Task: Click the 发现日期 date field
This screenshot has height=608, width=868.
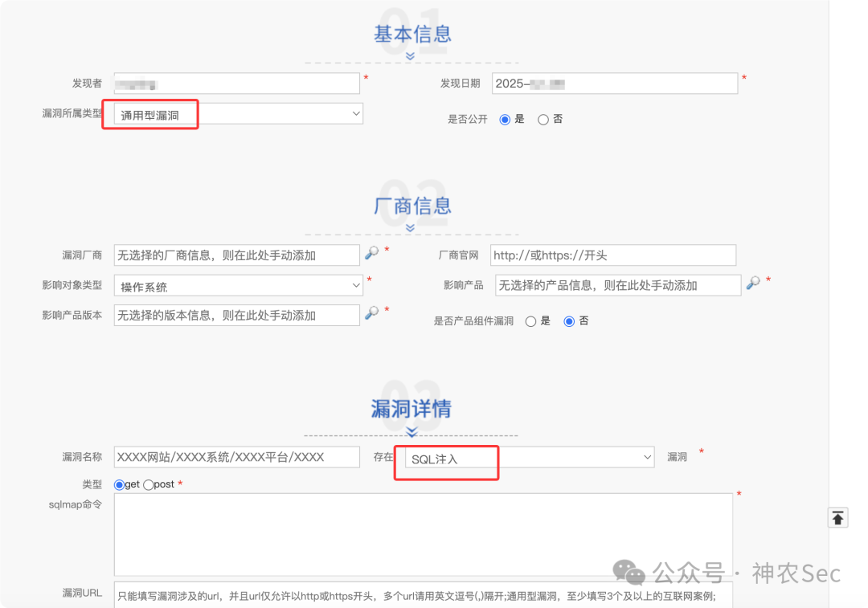Action: [x=615, y=83]
